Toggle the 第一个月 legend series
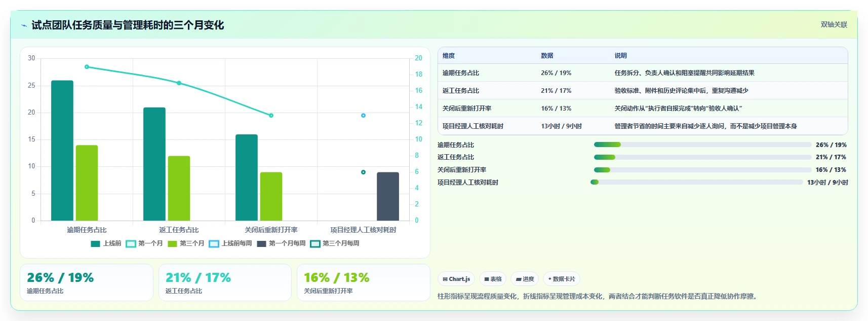 [144, 243]
